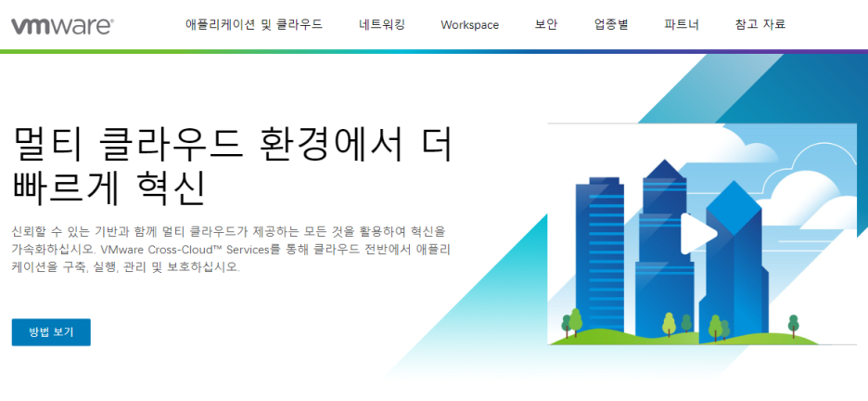Open the 업종별 menu
The height and width of the screenshot is (401, 868).
[x=611, y=24]
